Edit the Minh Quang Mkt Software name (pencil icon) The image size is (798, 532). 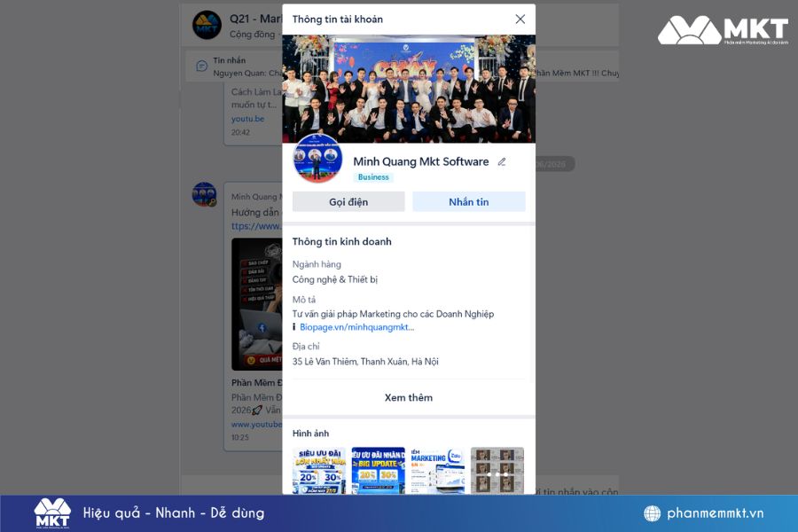point(502,162)
